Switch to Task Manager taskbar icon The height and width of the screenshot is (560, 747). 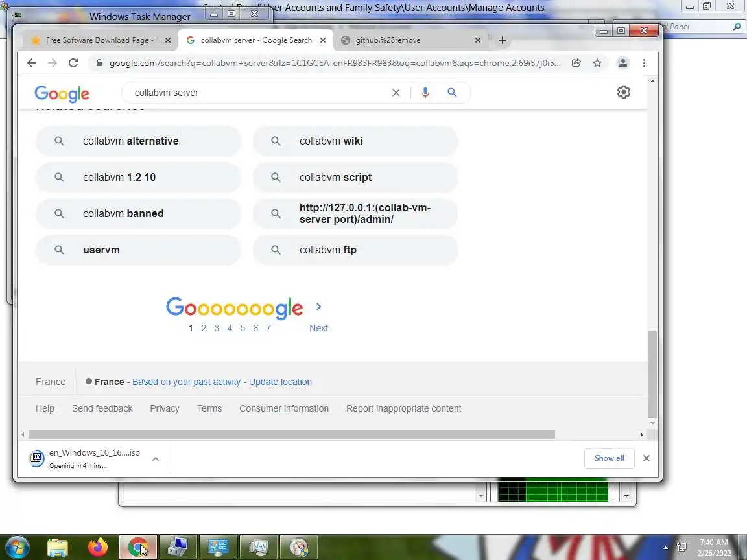tap(258, 547)
